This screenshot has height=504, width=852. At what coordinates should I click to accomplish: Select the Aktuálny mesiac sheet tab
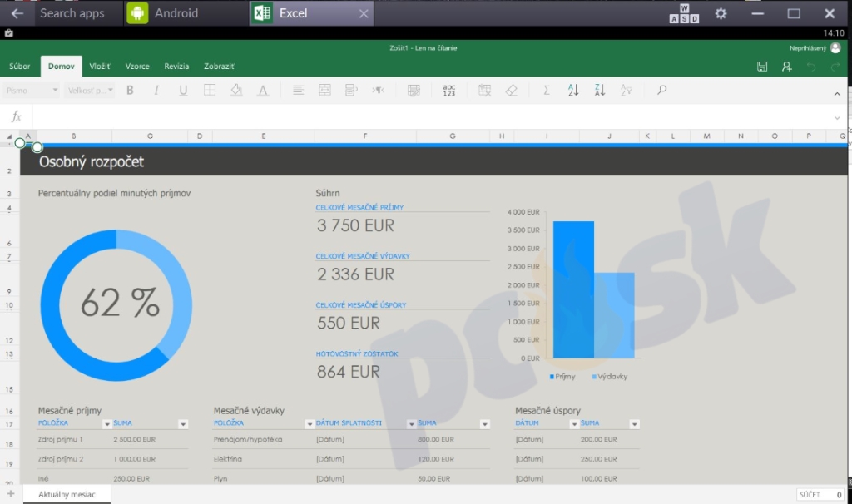coord(67,495)
